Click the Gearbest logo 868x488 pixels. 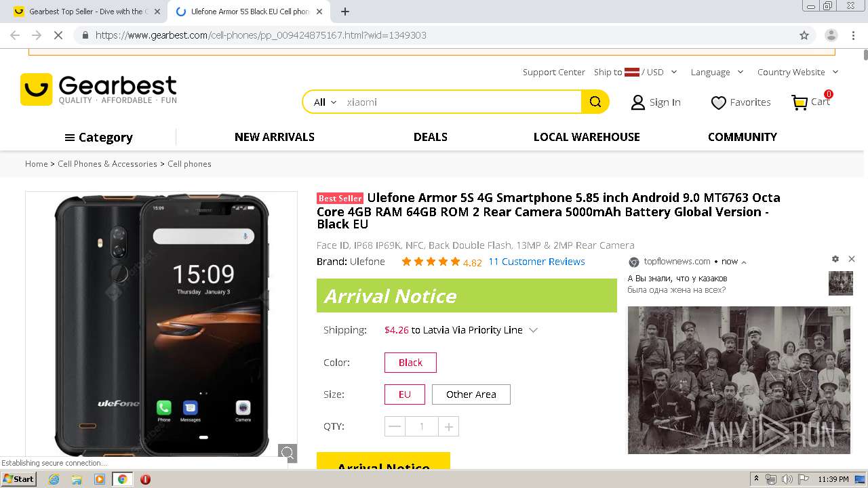pos(98,89)
